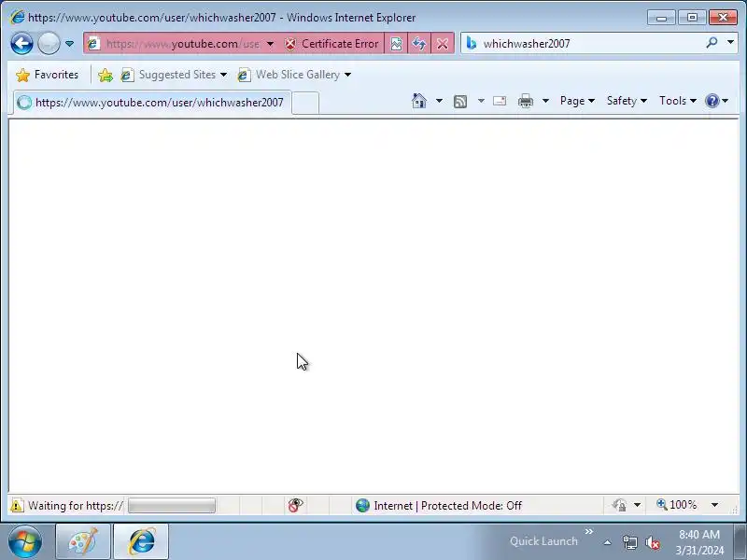Viewport: 747px width, 560px height.
Task: Click the Print icon
Action: 526,101
